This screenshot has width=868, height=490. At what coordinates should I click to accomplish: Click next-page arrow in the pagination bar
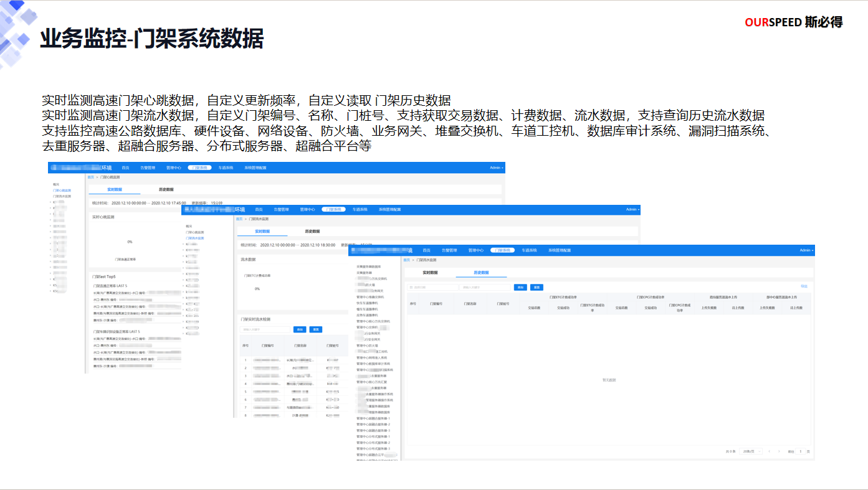778,451
